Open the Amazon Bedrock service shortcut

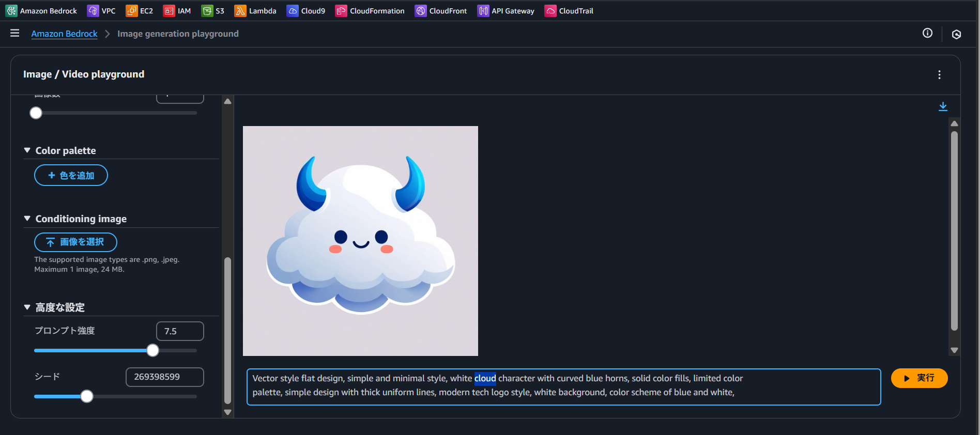click(x=41, y=11)
